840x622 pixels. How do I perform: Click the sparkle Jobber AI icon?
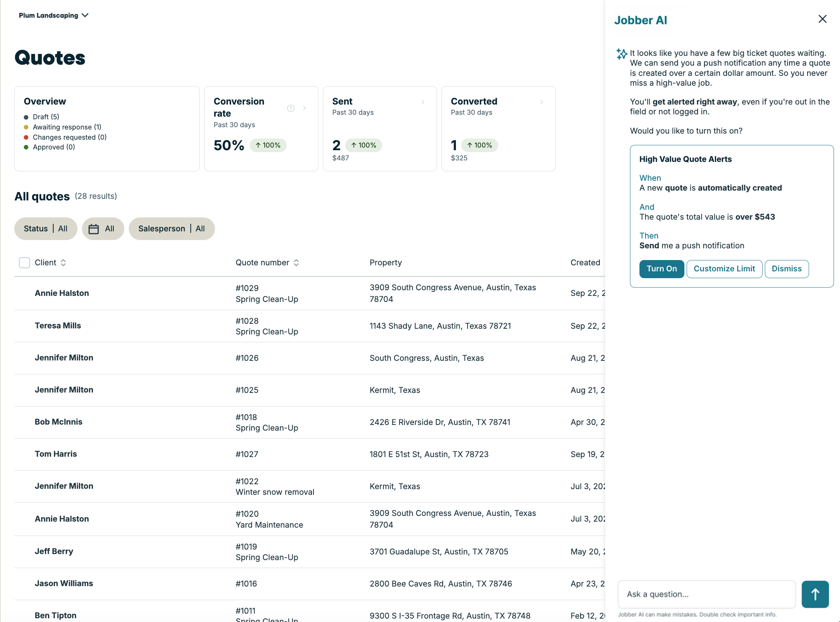622,54
